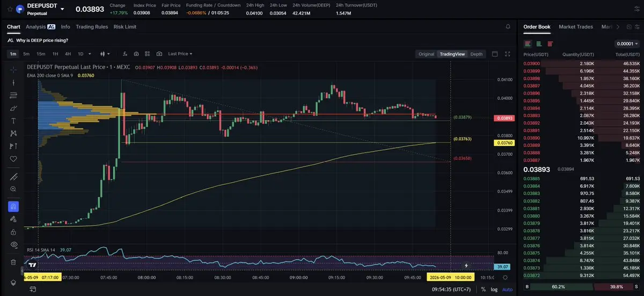Select the patterns drawing tool
Screen dimensions: 644x296
[13, 133]
